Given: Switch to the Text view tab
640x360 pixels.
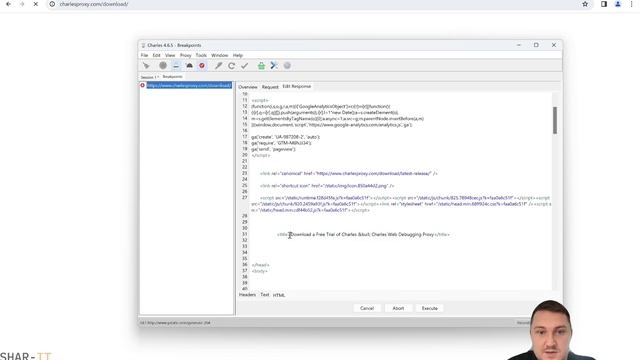Looking at the screenshot, I should 264,295.
